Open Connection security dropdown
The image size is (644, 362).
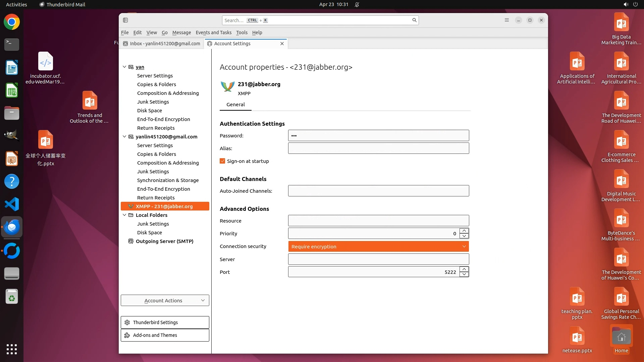[x=378, y=246]
